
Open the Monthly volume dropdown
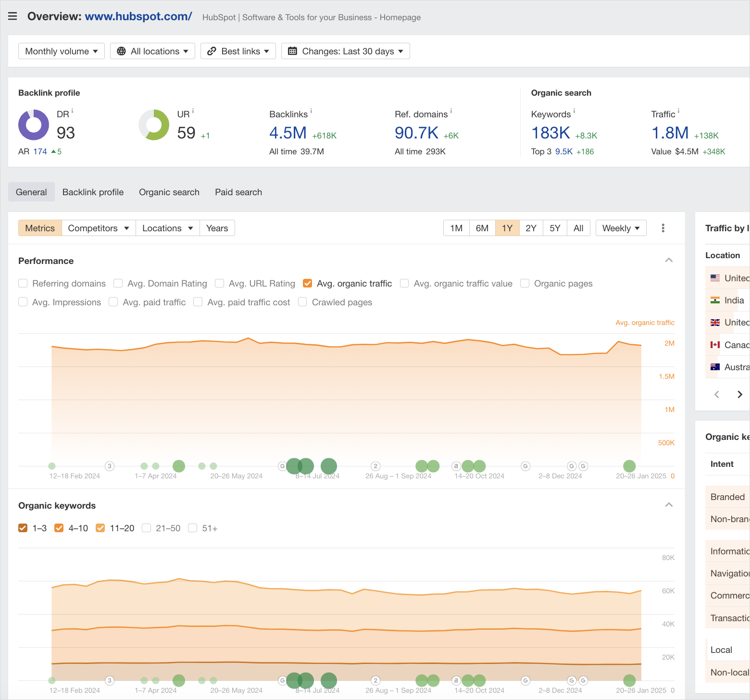point(62,51)
